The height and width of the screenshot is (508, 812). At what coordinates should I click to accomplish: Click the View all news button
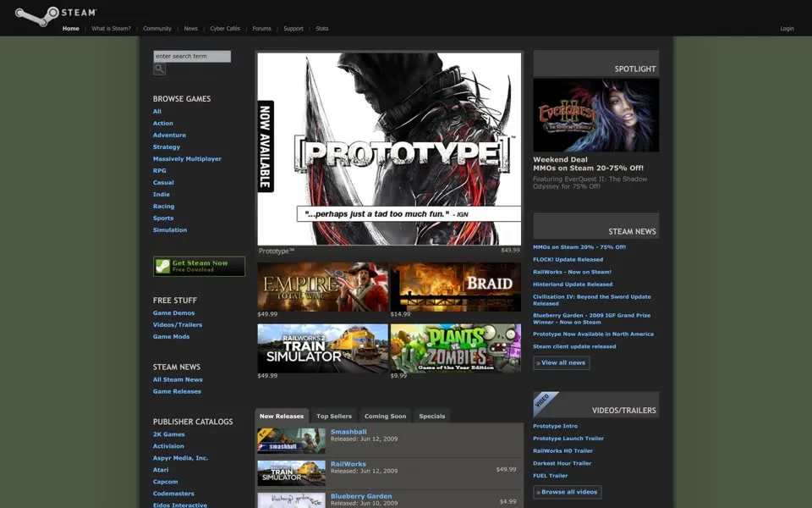click(x=562, y=363)
